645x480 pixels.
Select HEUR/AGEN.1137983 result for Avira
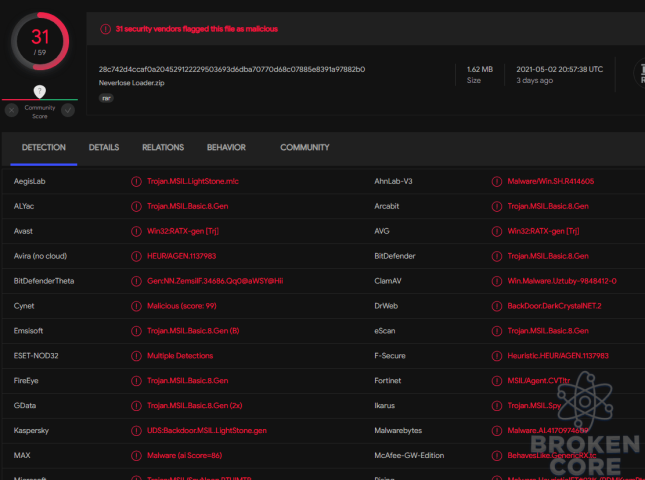click(181, 256)
